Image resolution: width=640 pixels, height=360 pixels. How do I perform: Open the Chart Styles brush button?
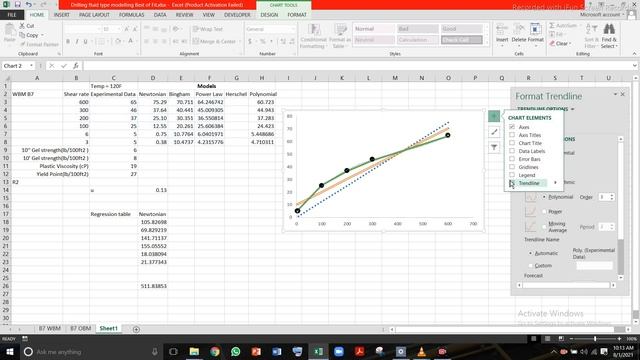pos(494,132)
